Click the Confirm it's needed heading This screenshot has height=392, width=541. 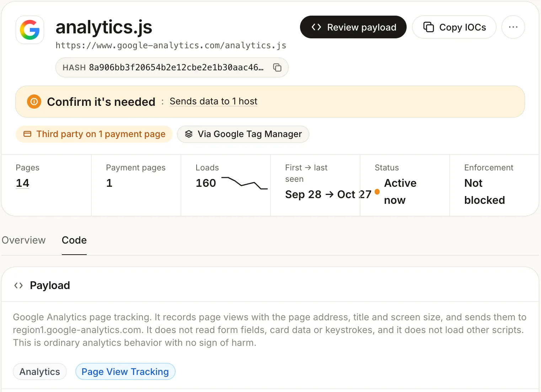pyautogui.click(x=101, y=102)
